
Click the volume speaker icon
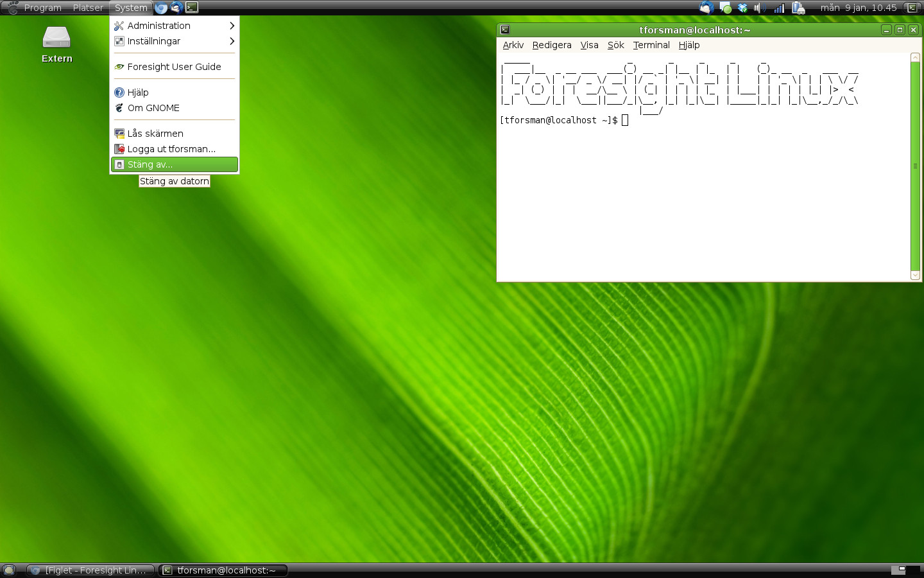(759, 8)
